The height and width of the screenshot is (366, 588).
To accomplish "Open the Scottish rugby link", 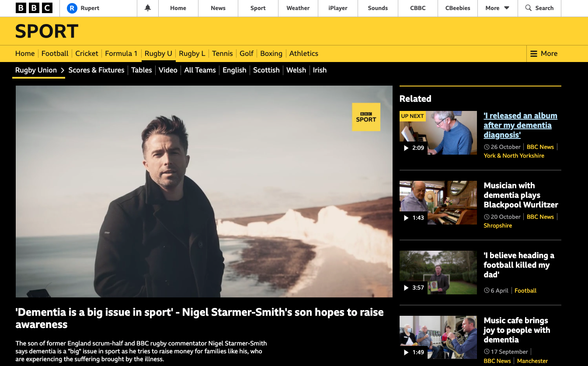I will 266,70.
